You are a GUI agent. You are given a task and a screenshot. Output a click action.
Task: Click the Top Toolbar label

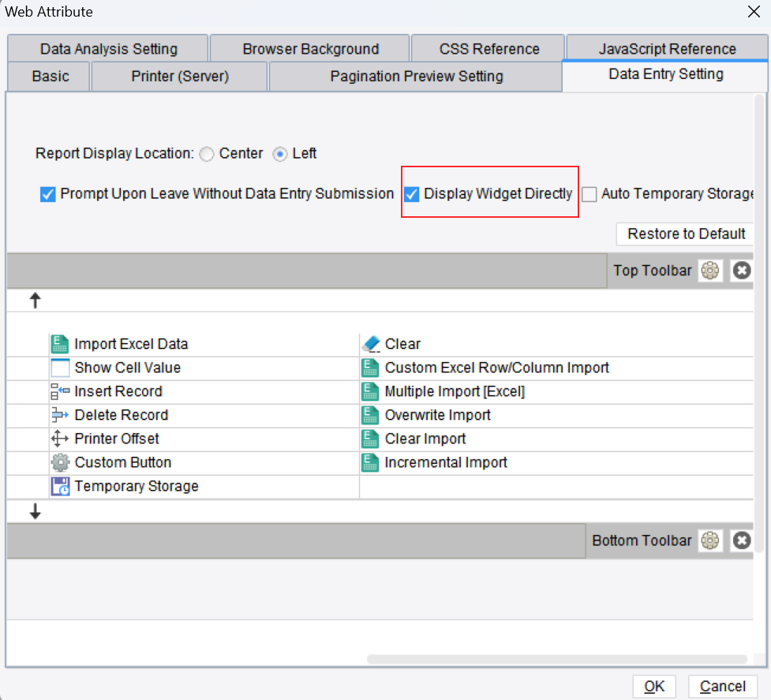tap(652, 271)
